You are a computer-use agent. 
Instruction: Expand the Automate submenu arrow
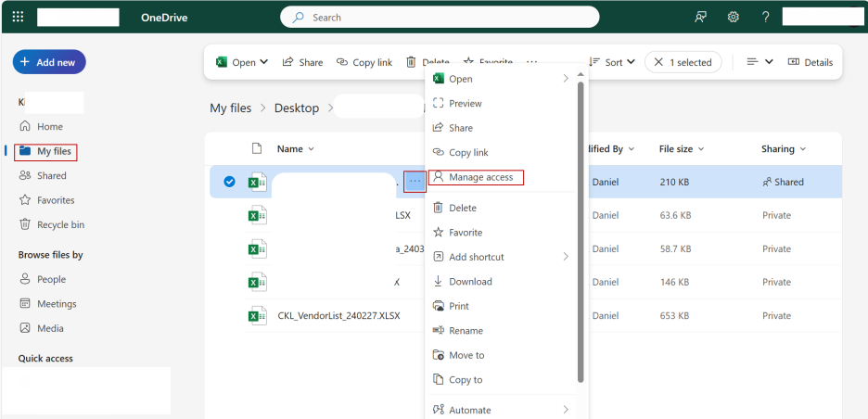point(566,410)
